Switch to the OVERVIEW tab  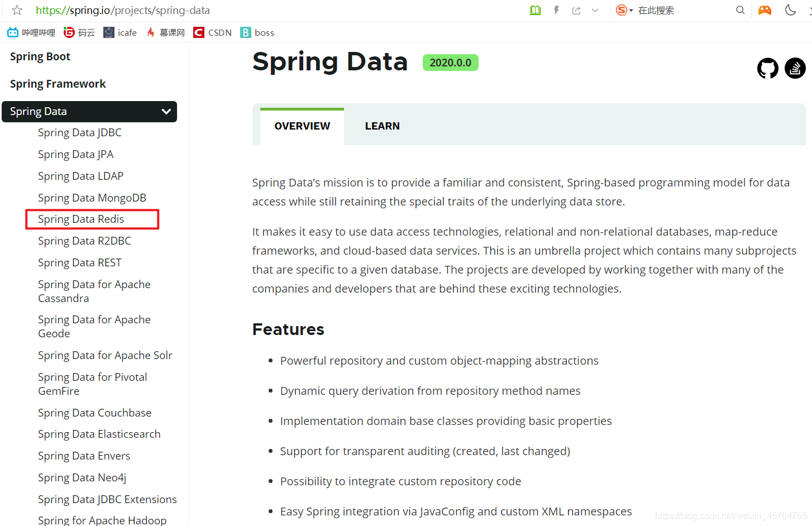302,126
